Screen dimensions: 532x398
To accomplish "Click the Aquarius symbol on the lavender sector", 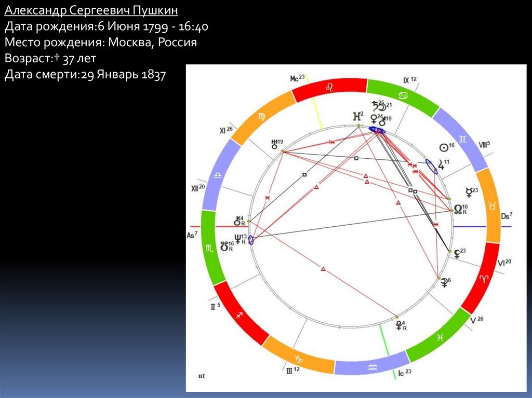I will coord(372,367).
